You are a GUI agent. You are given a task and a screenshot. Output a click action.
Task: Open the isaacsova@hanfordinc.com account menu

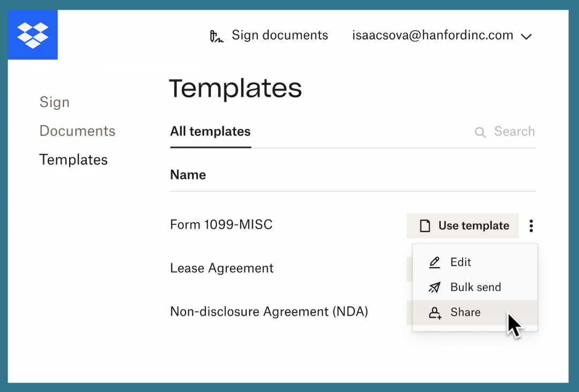click(433, 36)
